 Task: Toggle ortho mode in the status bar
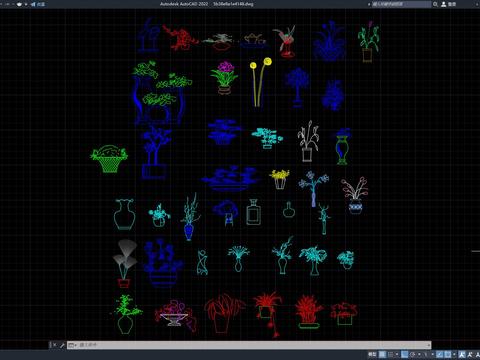click(x=405, y=354)
